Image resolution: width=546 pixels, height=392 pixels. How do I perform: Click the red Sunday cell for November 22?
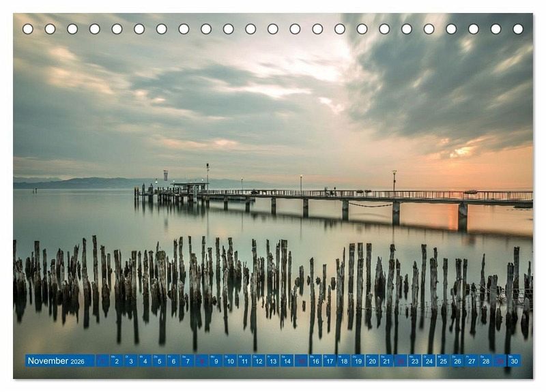click(x=401, y=361)
